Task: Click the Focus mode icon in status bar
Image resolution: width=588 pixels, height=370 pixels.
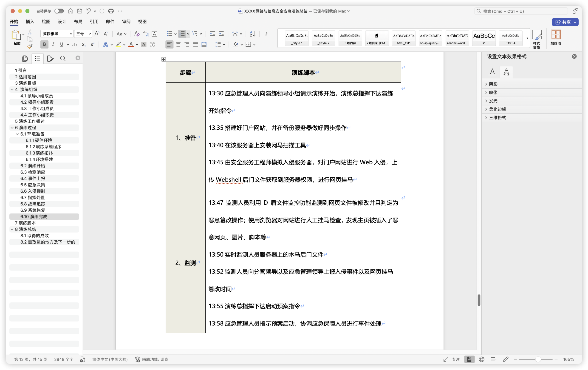Action: click(446, 359)
